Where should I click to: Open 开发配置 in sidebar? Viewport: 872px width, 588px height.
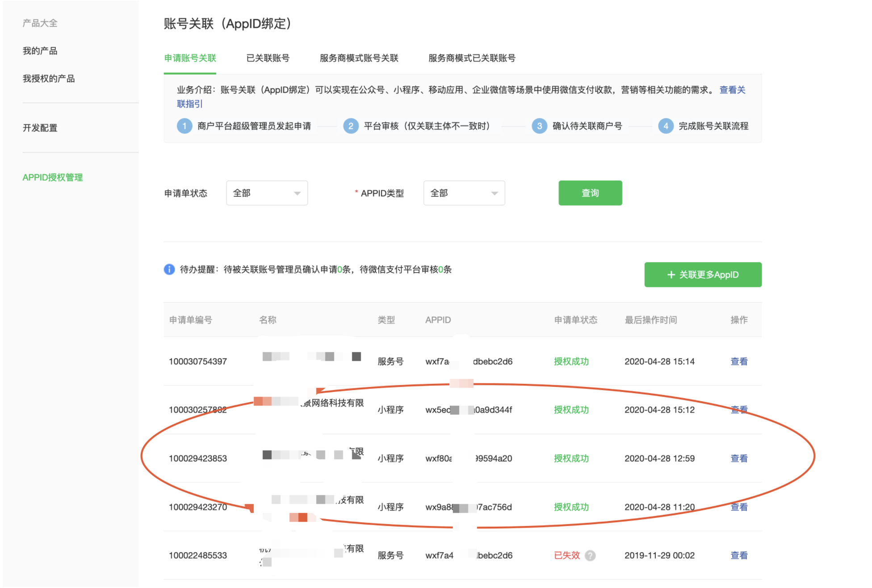(40, 128)
